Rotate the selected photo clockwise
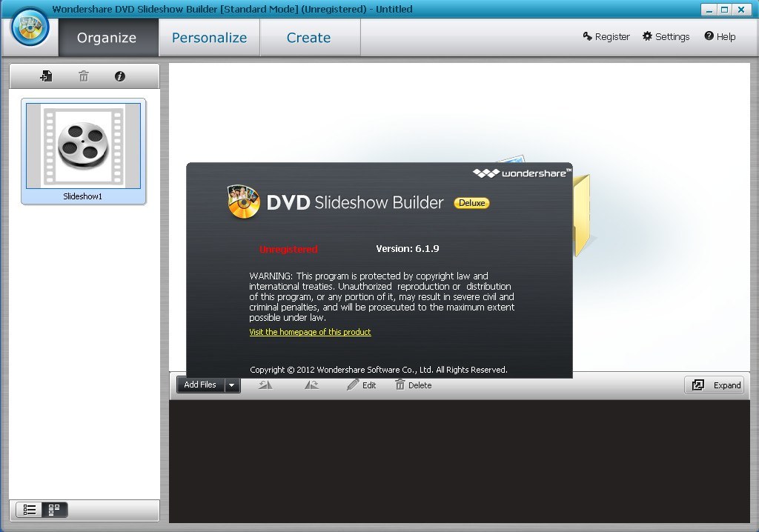Image resolution: width=759 pixels, height=532 pixels. pyautogui.click(x=311, y=385)
